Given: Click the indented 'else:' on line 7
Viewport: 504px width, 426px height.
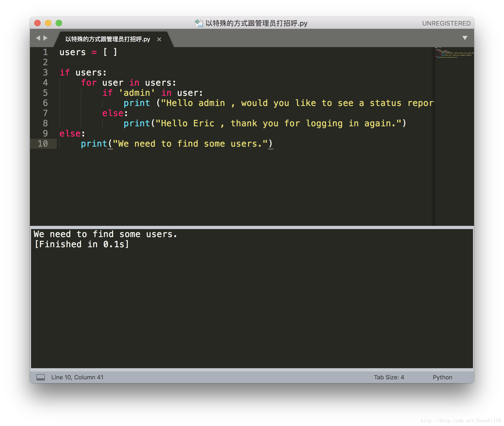Looking at the screenshot, I should coord(115,113).
